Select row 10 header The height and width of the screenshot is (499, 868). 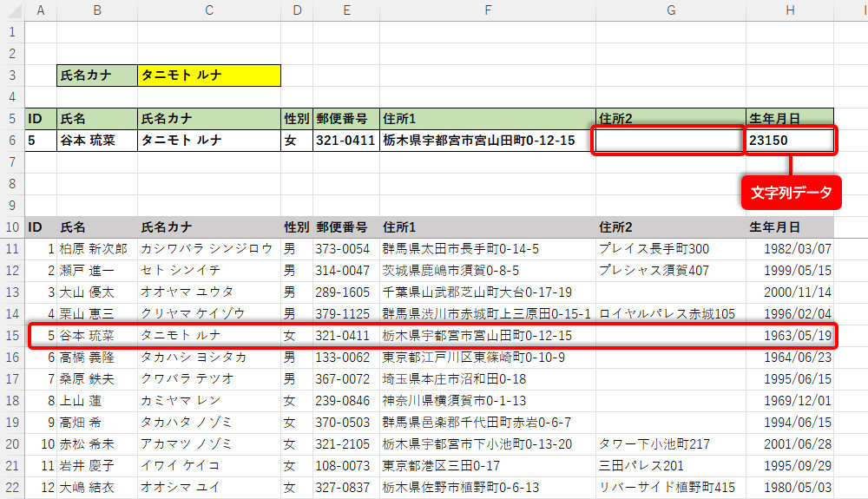click(x=12, y=227)
